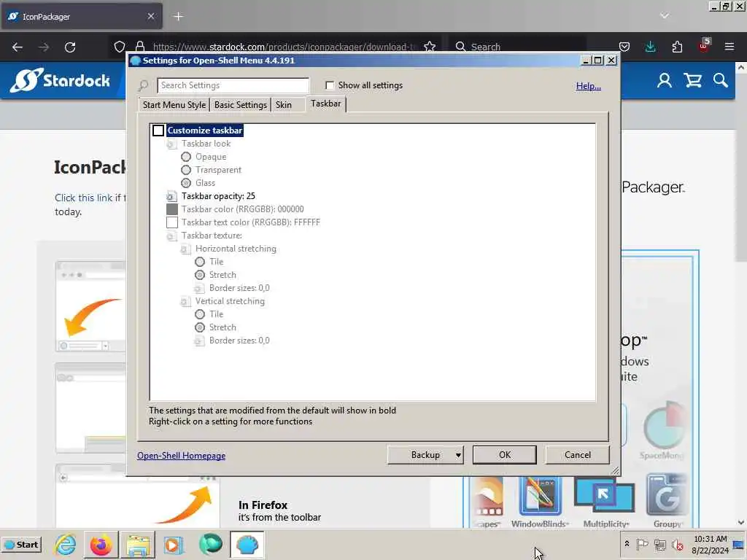
Task: Click the Horizontal stretching tree item
Action: point(236,249)
